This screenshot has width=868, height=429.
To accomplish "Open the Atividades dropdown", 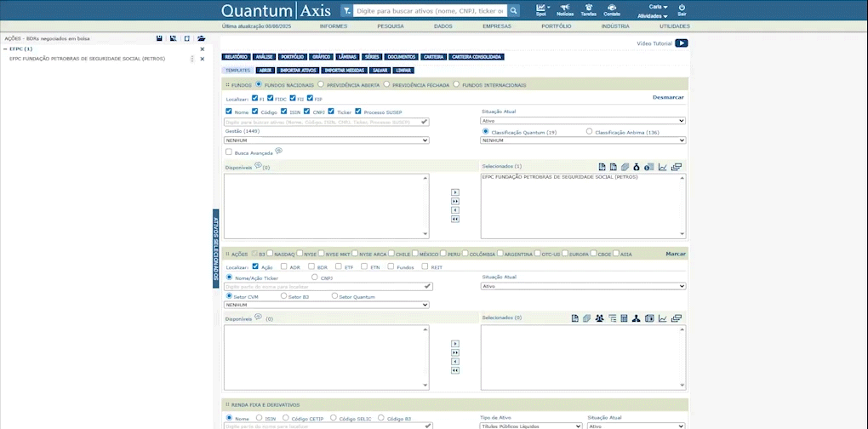I will pos(653,16).
